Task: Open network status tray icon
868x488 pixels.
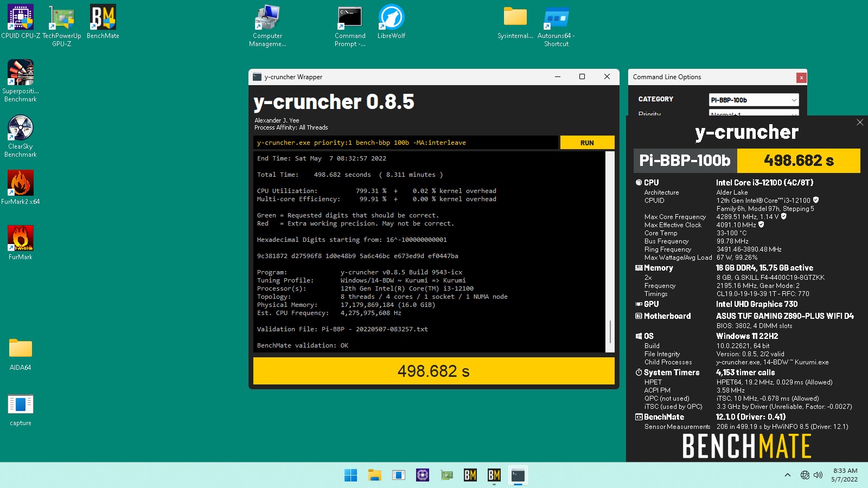Action: (x=805, y=475)
